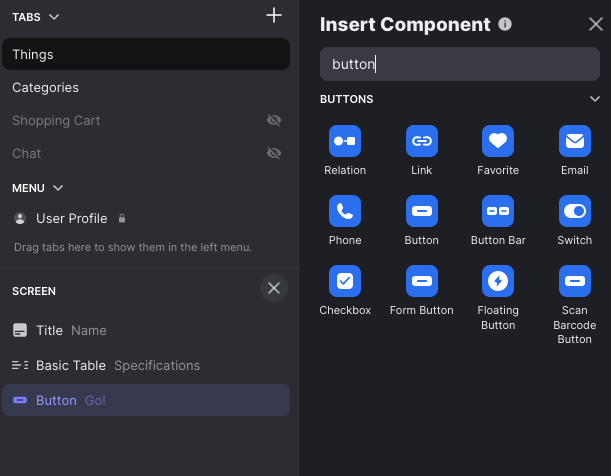The image size is (611, 476).
Task: Select the Title Name component row
Action: [x=146, y=330]
